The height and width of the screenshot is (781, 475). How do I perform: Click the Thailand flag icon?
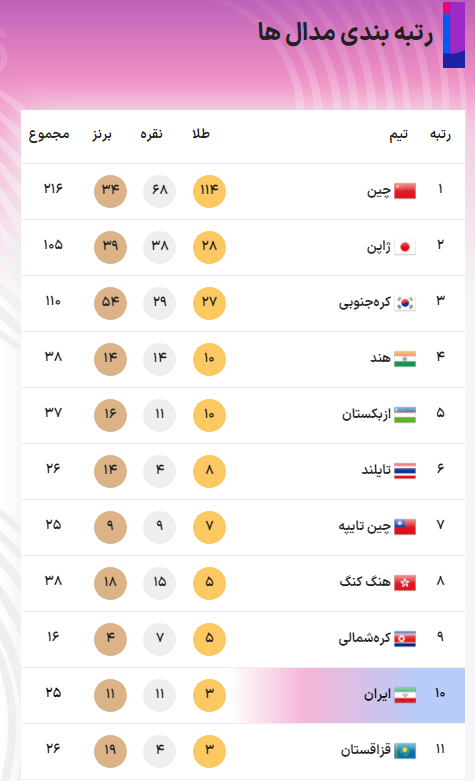405,471
